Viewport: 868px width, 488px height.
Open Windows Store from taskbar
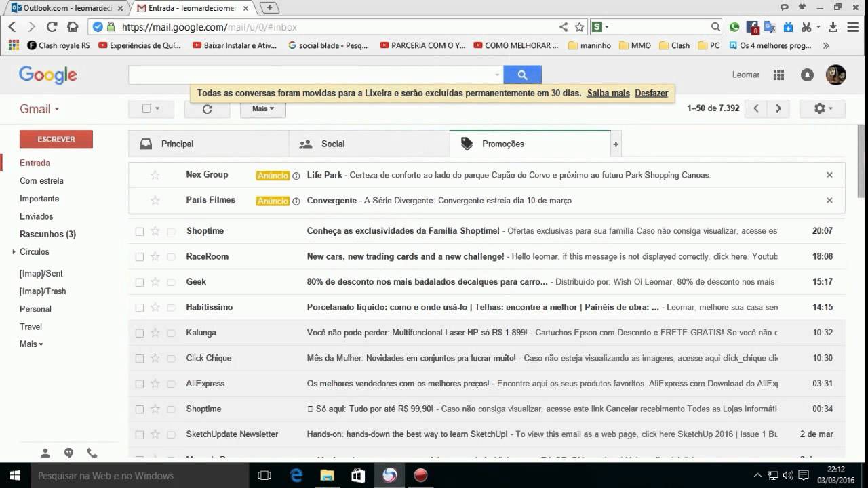pyautogui.click(x=358, y=475)
